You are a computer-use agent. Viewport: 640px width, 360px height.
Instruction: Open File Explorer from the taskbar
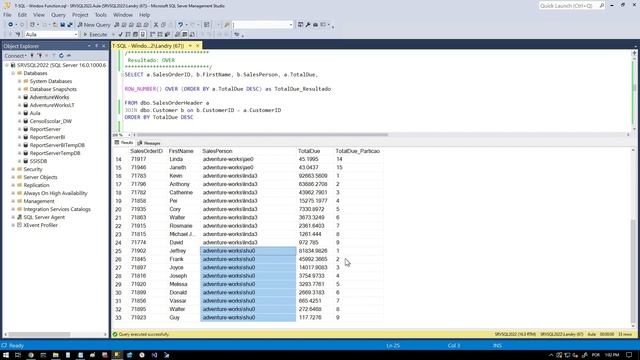tap(56, 355)
